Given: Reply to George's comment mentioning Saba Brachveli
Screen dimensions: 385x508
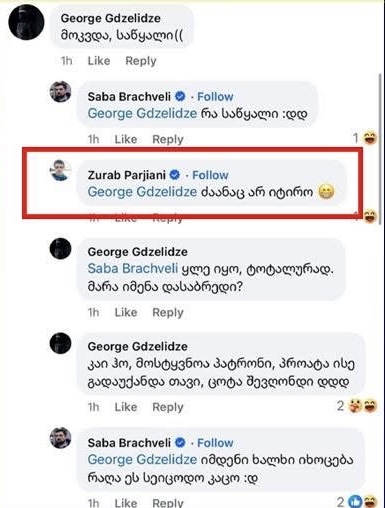Looking at the screenshot, I should coord(168,313).
